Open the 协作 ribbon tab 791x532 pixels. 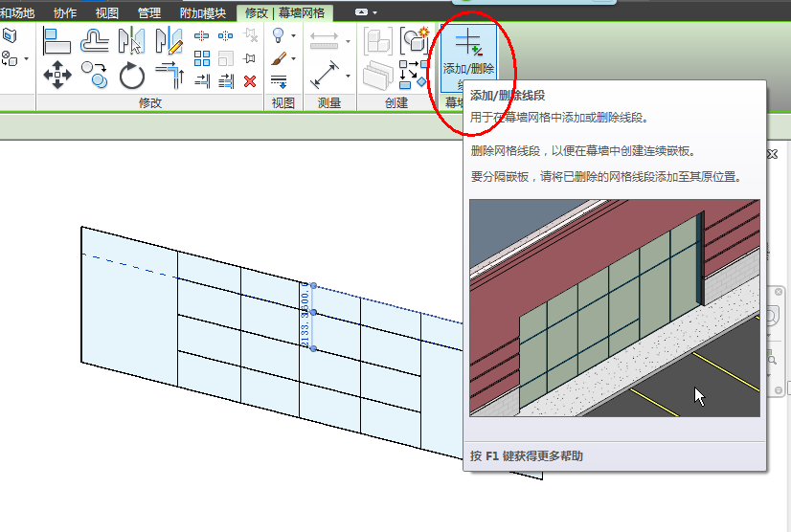coord(65,13)
